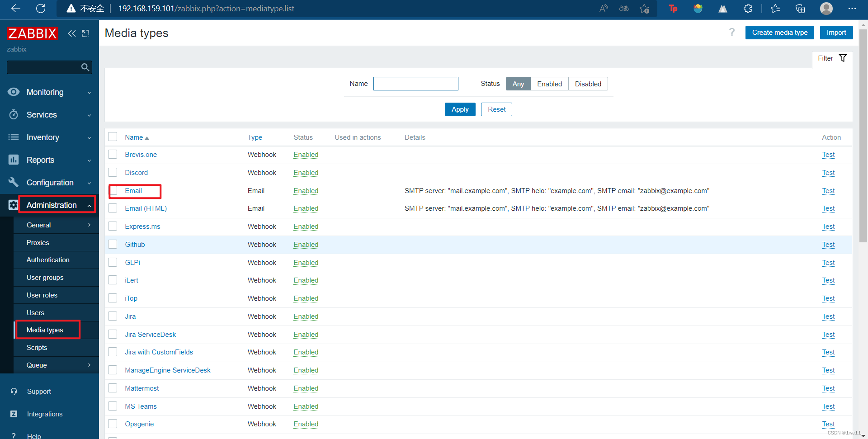Viewport: 868px width, 439px height.
Task: Click the Administration gear icon
Action: click(14, 205)
